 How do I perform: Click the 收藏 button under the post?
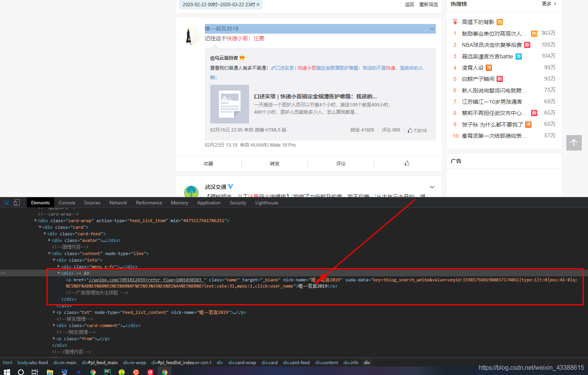tap(208, 164)
